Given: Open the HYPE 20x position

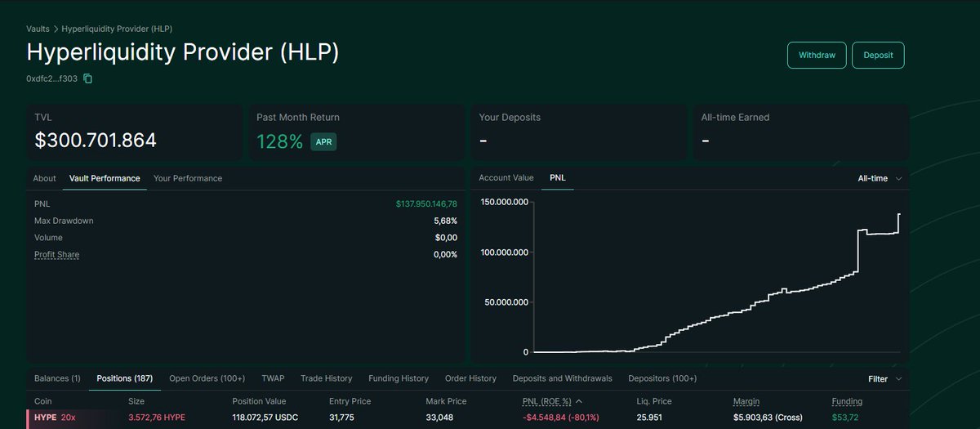Looking at the screenshot, I should (55, 418).
